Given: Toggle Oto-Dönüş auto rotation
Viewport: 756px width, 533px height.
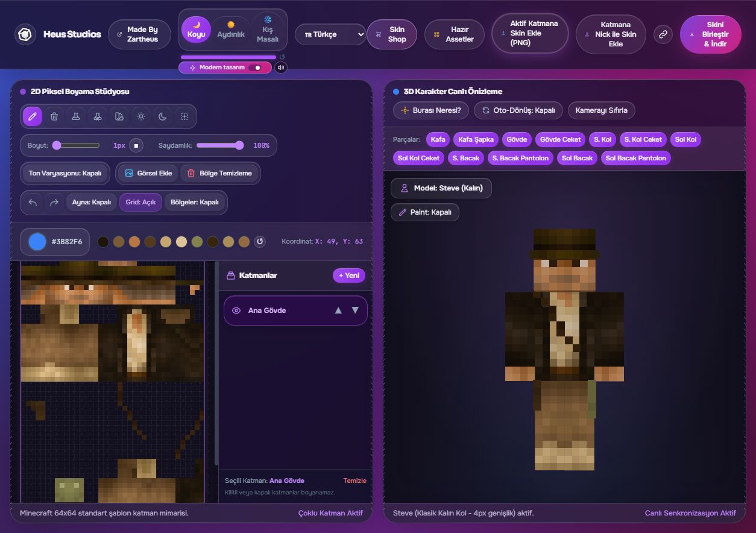Looking at the screenshot, I should pos(518,110).
